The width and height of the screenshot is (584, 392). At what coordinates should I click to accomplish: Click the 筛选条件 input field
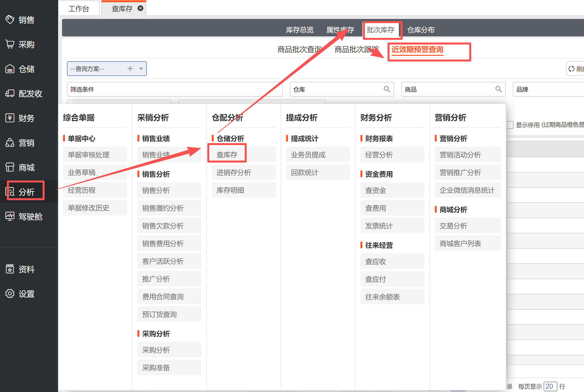tap(175, 89)
